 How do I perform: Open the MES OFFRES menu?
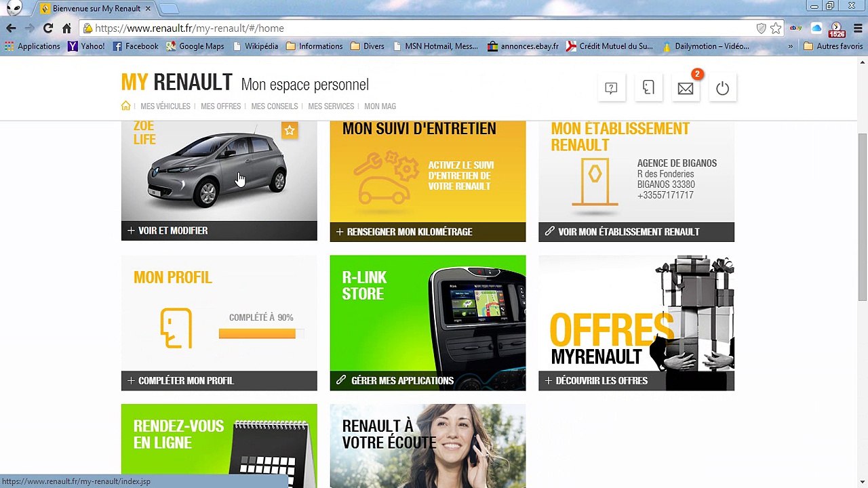tap(220, 106)
